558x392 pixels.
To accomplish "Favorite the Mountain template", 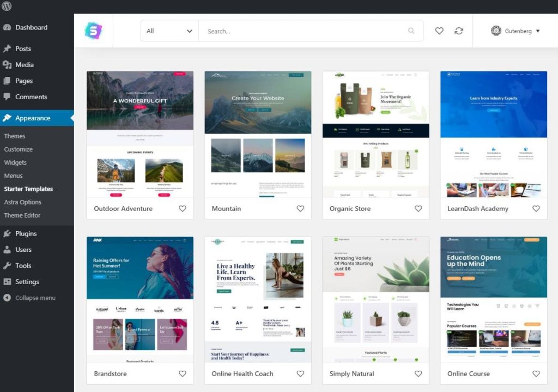I will [x=300, y=208].
